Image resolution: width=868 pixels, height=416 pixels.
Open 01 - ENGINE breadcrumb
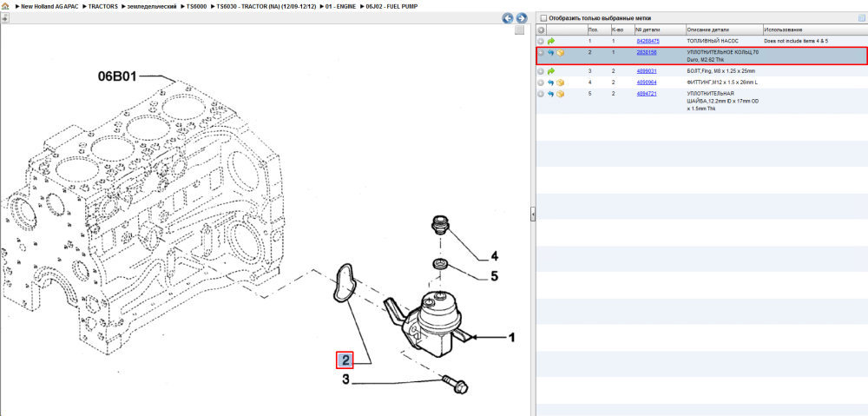pos(341,6)
